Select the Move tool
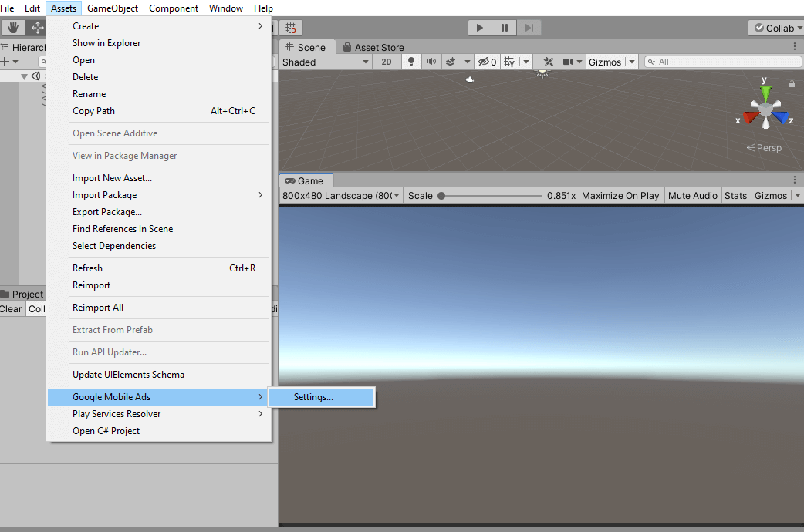The image size is (804, 532). [x=37, y=27]
